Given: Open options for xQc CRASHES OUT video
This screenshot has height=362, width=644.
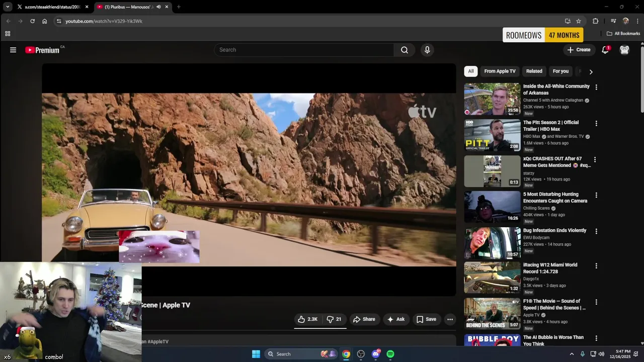Looking at the screenshot, I should [x=595, y=159].
